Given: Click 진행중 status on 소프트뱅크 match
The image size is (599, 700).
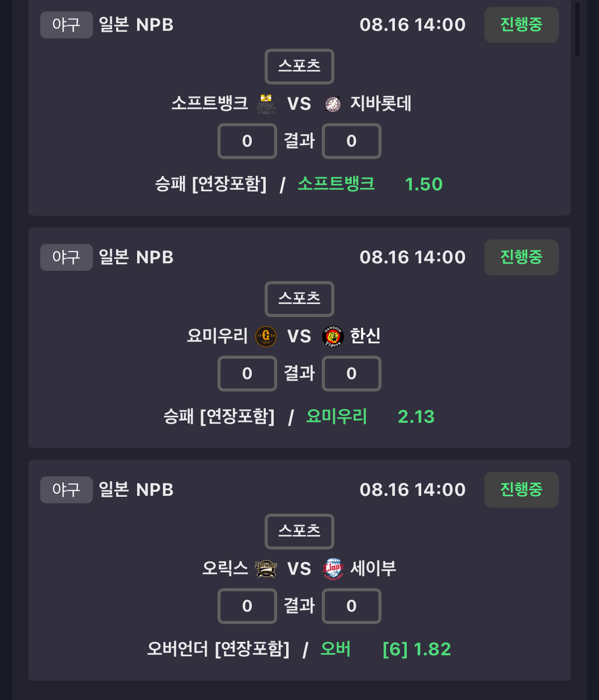Looking at the screenshot, I should pyautogui.click(x=522, y=25).
